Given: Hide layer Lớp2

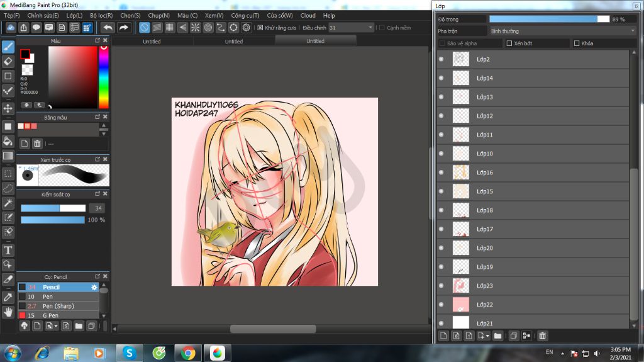Looking at the screenshot, I should click(x=441, y=59).
